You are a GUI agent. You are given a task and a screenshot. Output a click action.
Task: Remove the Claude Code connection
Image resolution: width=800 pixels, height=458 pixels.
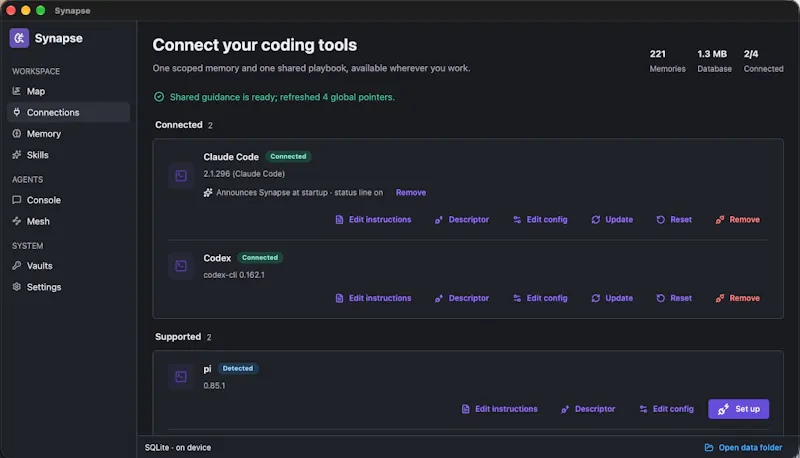(x=738, y=220)
